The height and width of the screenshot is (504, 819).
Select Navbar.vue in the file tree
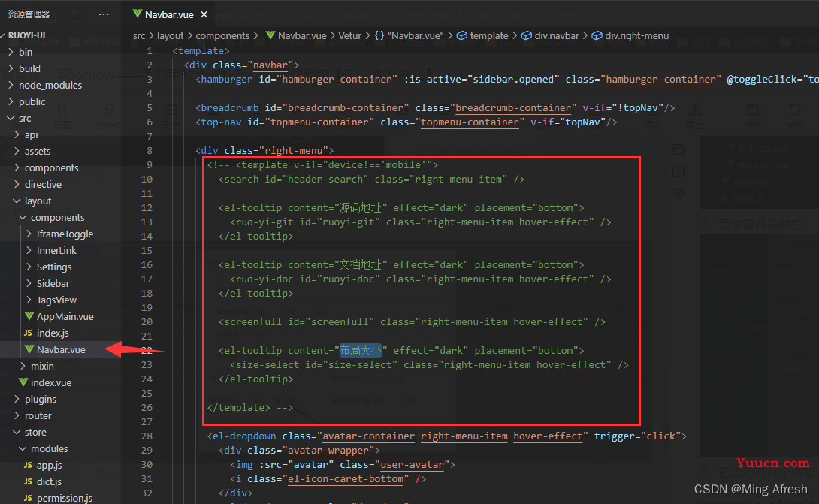(61, 349)
